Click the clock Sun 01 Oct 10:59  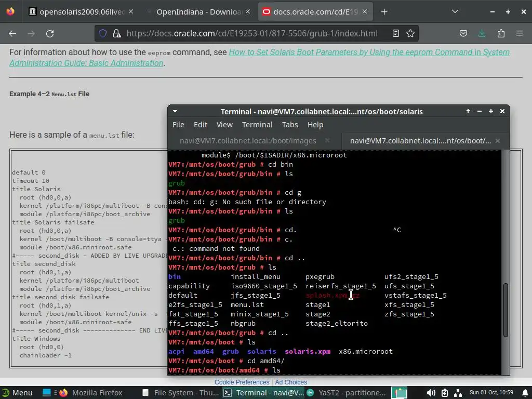[x=491, y=392]
